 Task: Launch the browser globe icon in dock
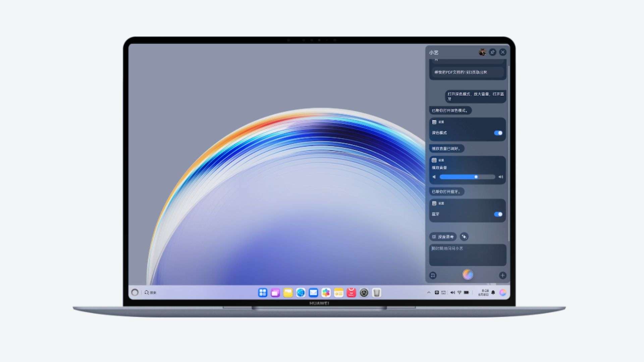pyautogui.click(x=301, y=293)
